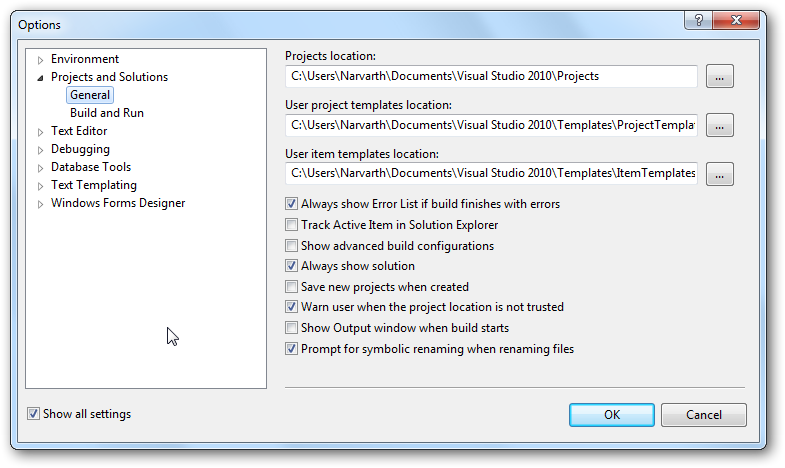Click into the Projects location text field
Image resolution: width=785 pixels, height=468 pixels.
(490, 76)
